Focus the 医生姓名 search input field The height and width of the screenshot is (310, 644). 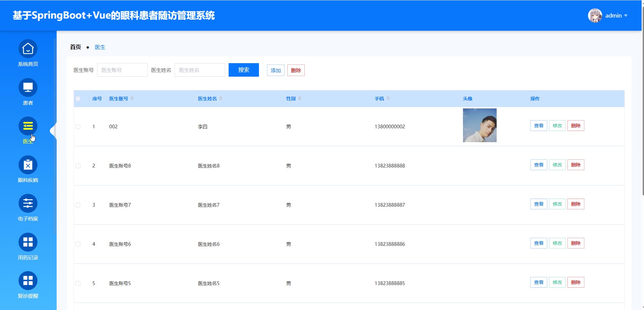[200, 70]
